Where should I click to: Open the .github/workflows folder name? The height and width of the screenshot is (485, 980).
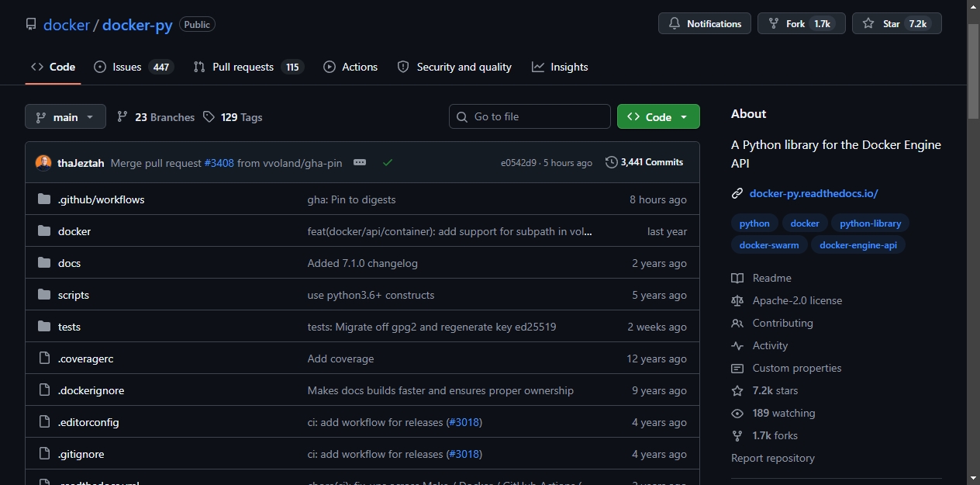pos(102,199)
